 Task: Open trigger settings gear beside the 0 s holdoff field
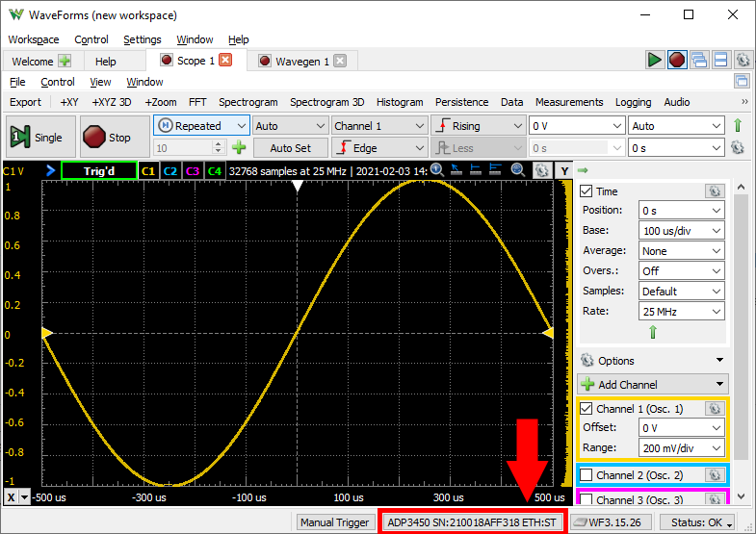pos(737,147)
